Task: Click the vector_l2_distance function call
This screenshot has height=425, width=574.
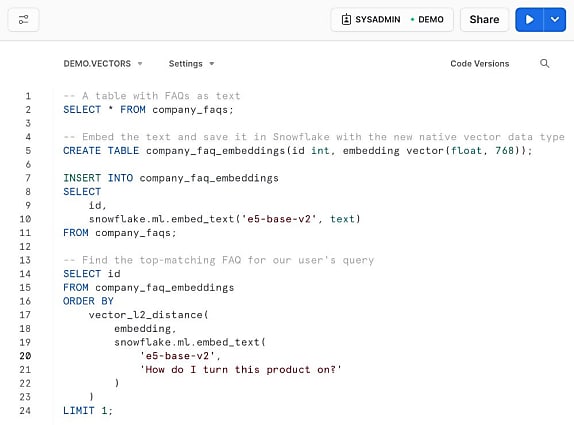Action: pyautogui.click(x=148, y=315)
